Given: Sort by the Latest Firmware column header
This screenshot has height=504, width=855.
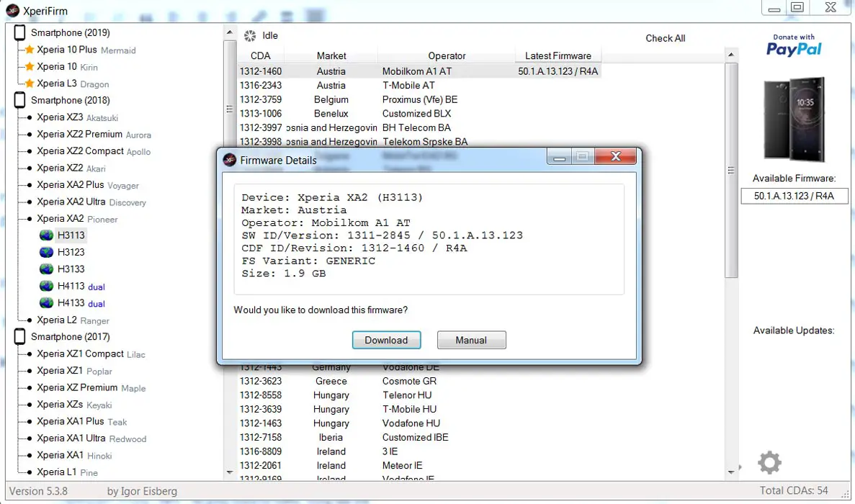Looking at the screenshot, I should (x=558, y=55).
